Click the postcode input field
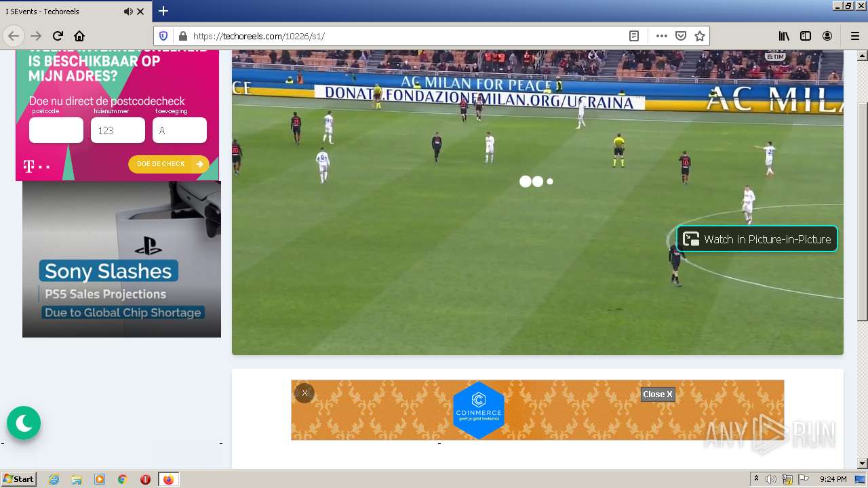The width and height of the screenshot is (868, 488). [56, 130]
